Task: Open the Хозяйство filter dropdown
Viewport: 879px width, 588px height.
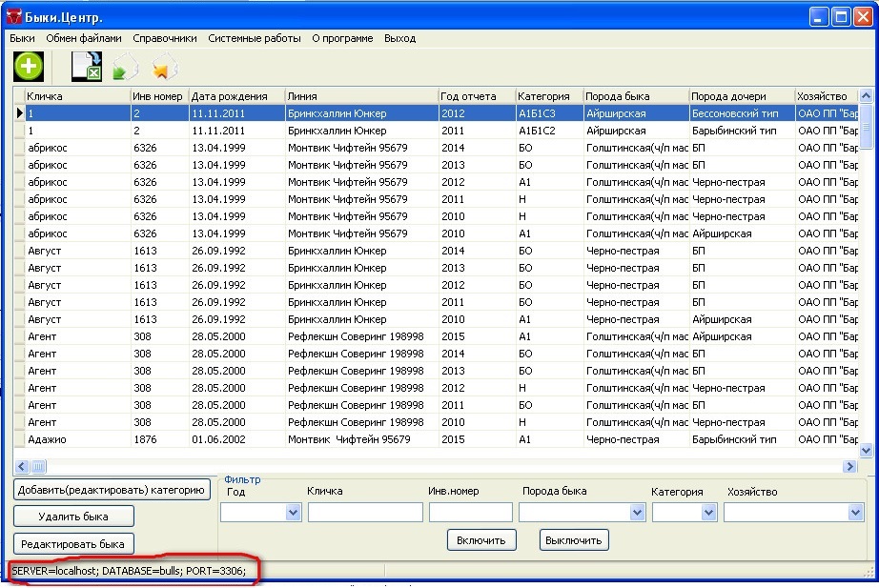Action: point(855,513)
